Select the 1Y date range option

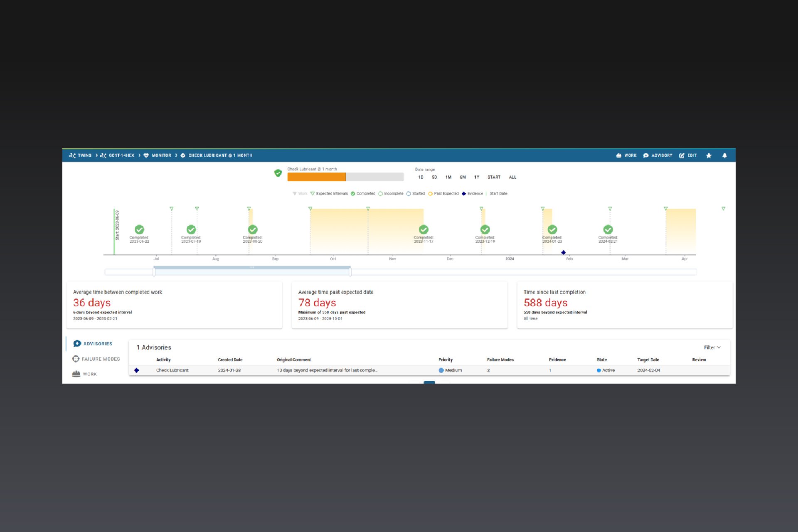coord(476,177)
